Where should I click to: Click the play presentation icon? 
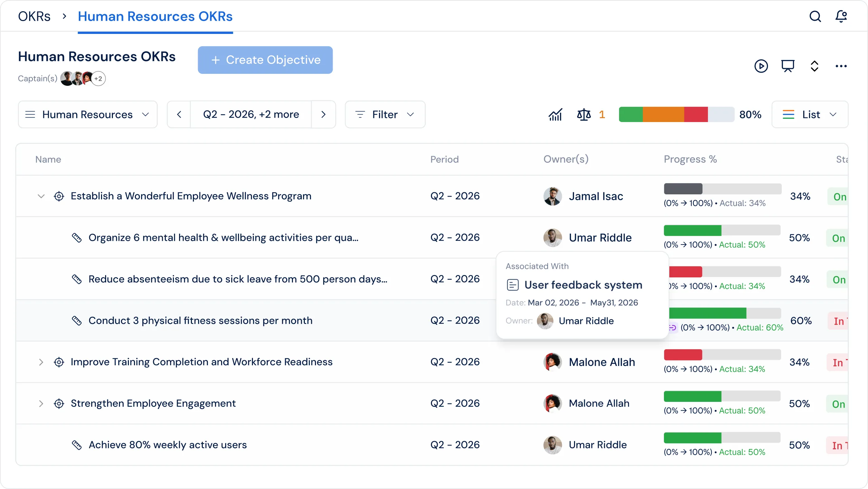coord(761,66)
